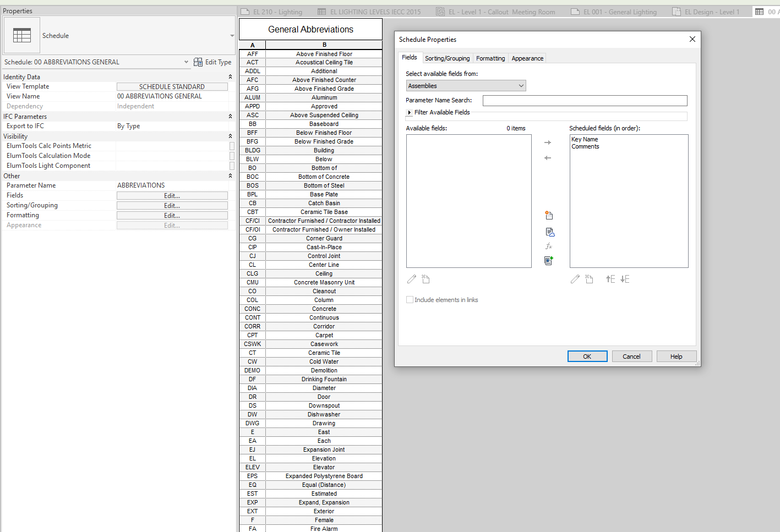The height and width of the screenshot is (532, 780).
Task: Toggle ElumTools Calculation Mode checkbox
Action: click(232, 156)
